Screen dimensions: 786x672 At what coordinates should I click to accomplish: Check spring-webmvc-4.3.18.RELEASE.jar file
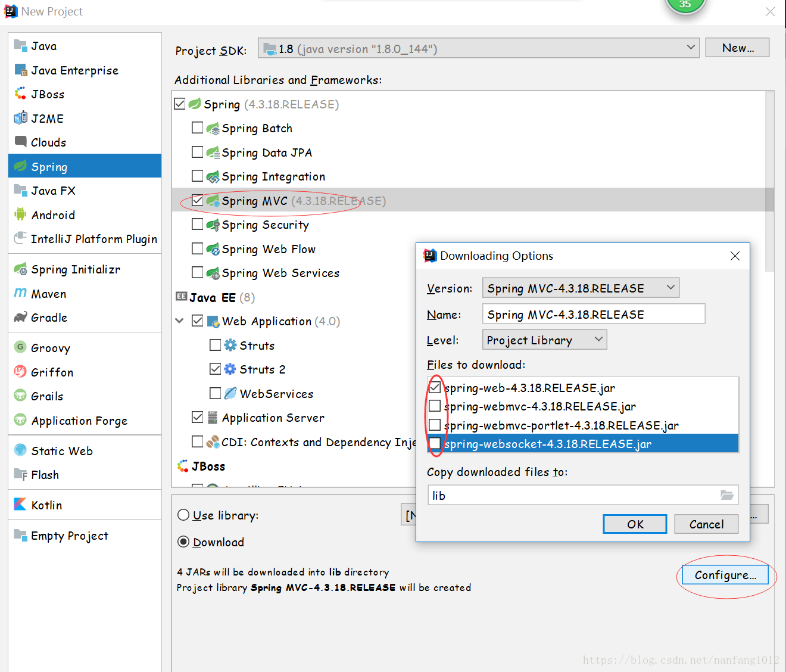tap(435, 406)
